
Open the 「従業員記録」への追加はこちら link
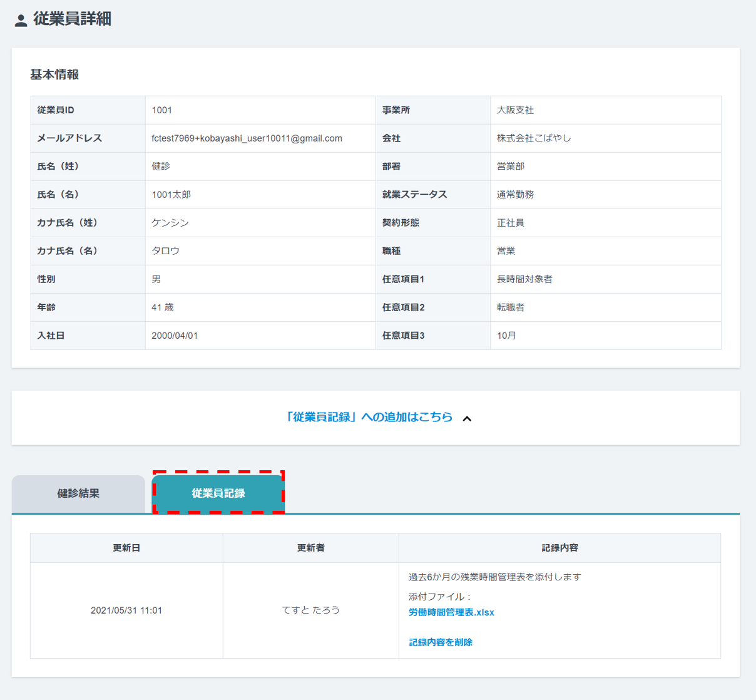click(368, 417)
